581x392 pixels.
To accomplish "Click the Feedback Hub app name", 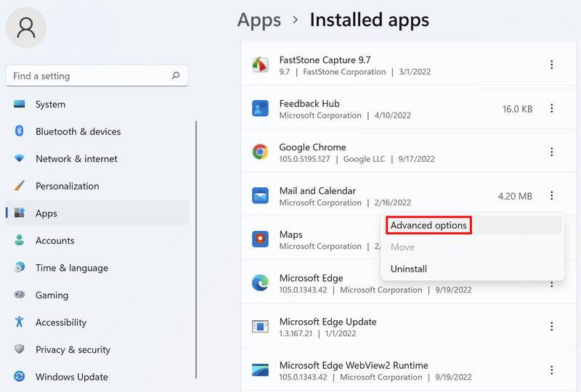I will (x=309, y=103).
